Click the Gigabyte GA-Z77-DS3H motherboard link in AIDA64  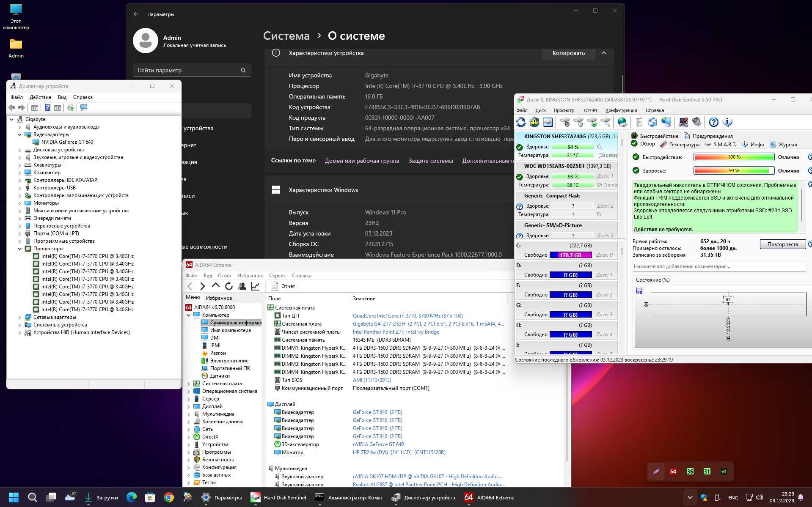[x=429, y=324]
